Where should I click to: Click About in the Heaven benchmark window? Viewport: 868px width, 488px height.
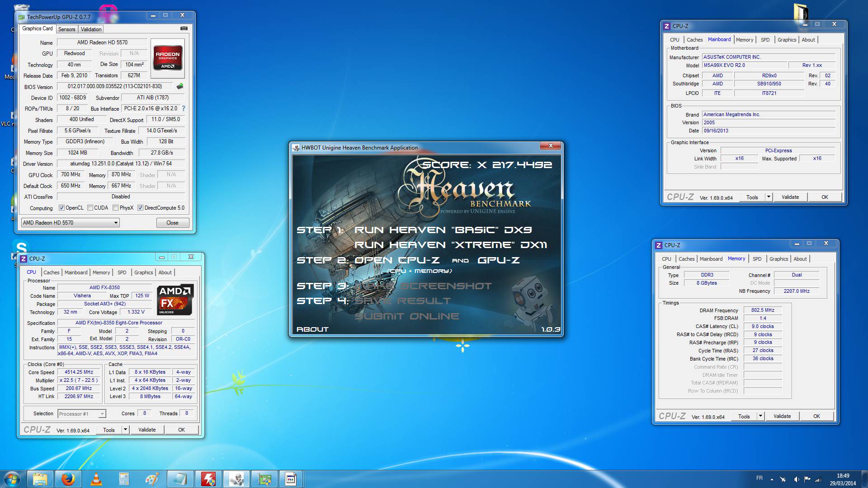pyautogui.click(x=312, y=329)
